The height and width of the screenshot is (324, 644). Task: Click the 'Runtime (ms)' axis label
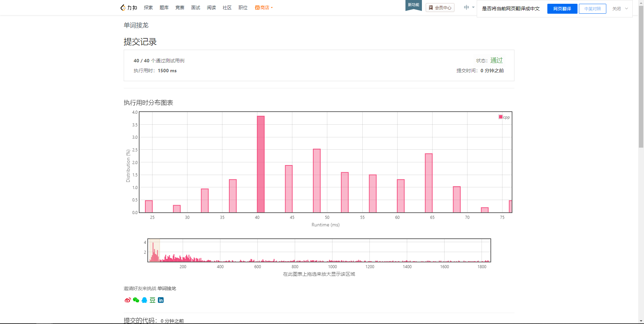coord(326,225)
